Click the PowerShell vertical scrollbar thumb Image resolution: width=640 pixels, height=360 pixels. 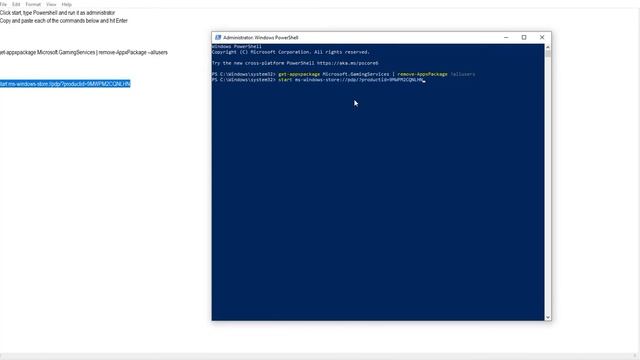[548, 54]
